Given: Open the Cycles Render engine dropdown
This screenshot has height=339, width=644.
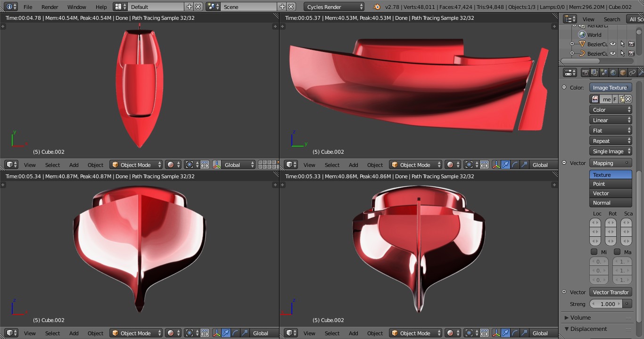Looking at the screenshot, I should [334, 7].
